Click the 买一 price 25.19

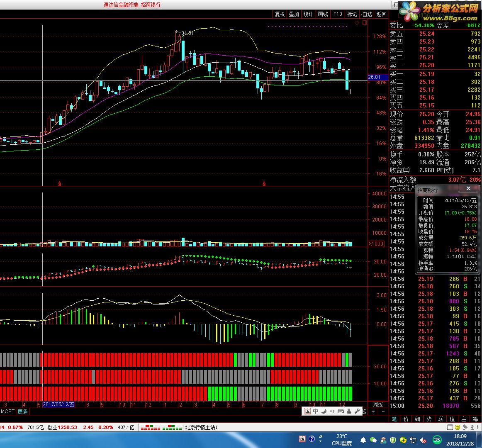pos(427,74)
